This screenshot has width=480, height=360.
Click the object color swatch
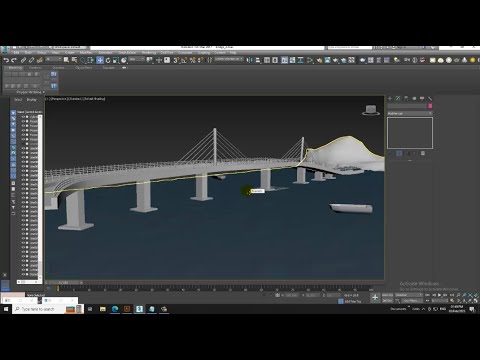[430, 106]
